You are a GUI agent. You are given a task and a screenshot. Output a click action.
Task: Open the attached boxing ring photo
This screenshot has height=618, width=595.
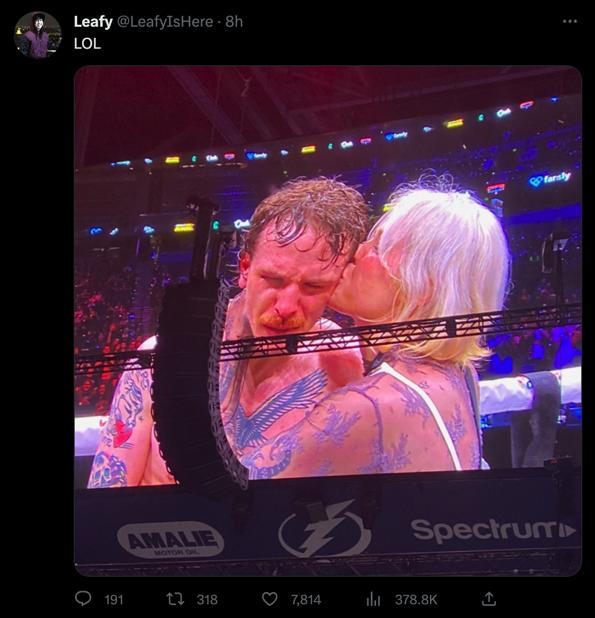[328, 321]
